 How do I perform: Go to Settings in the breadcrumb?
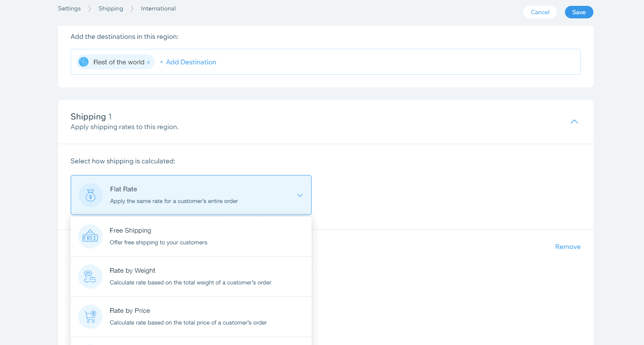coord(69,8)
